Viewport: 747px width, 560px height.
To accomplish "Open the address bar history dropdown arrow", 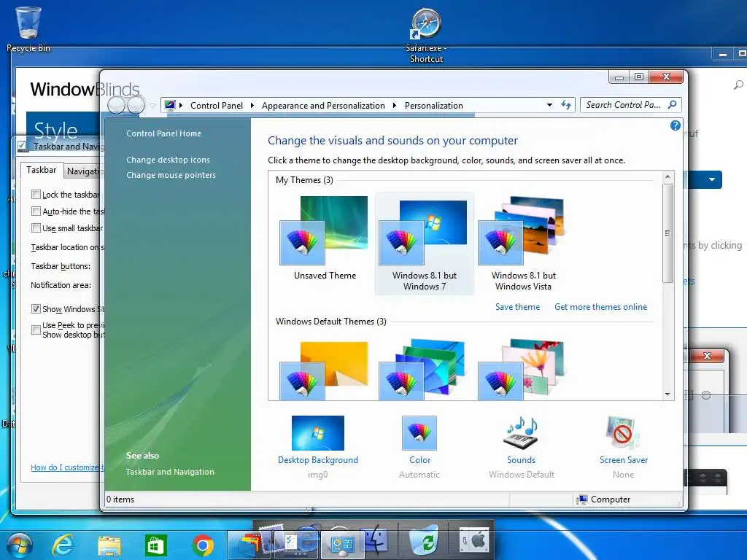I will click(549, 105).
